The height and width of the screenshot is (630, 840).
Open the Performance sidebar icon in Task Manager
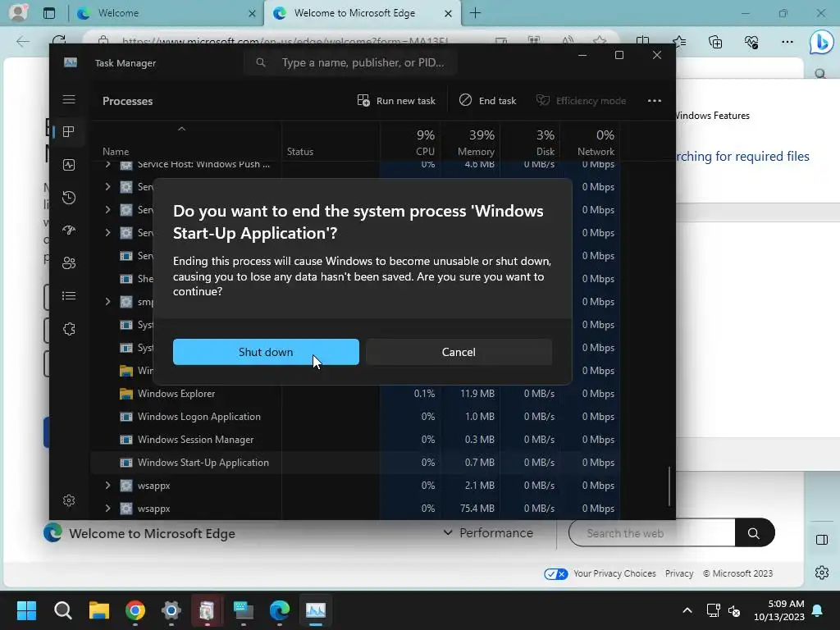(69, 165)
